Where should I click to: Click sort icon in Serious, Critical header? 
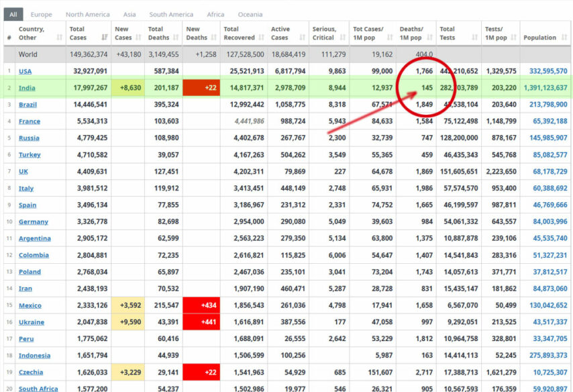point(344,38)
